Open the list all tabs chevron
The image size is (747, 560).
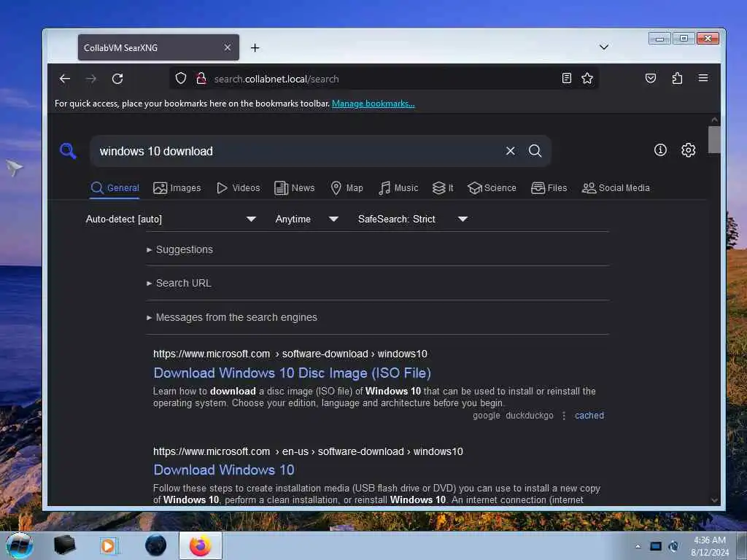click(603, 47)
